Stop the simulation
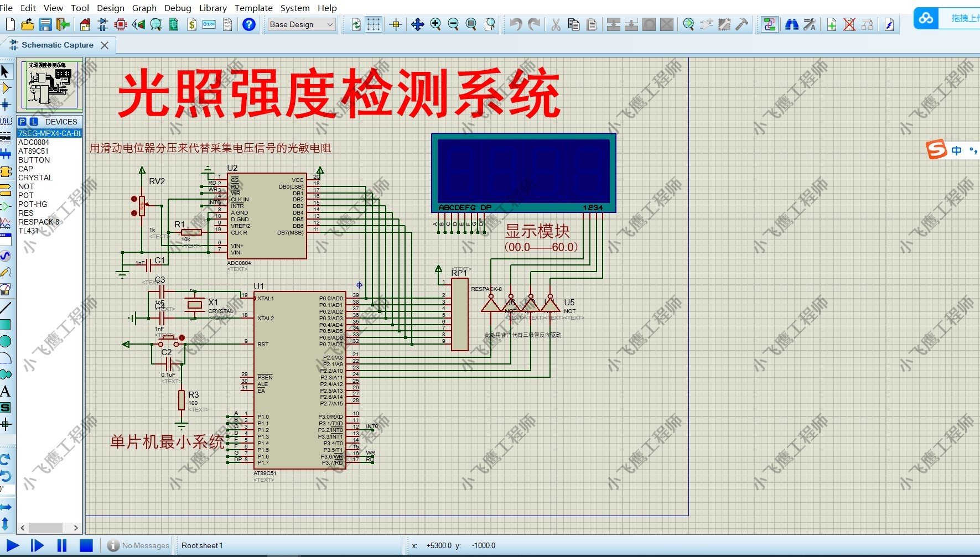Viewport: 980px width, 557px height. (x=86, y=545)
